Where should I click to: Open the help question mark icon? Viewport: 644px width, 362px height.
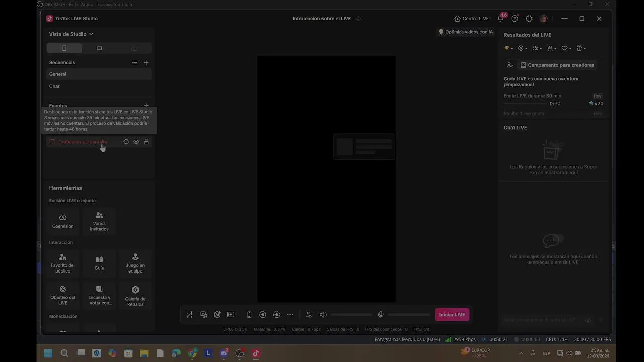point(515,19)
